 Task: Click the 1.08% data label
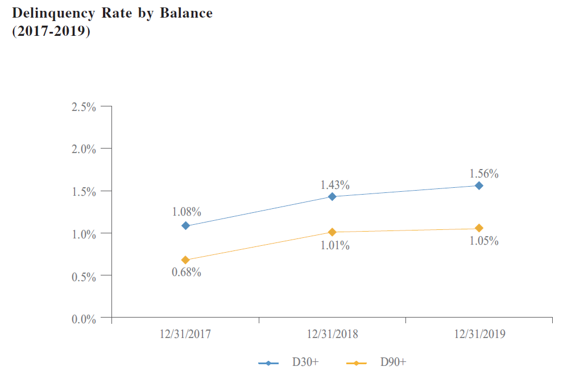click(187, 212)
